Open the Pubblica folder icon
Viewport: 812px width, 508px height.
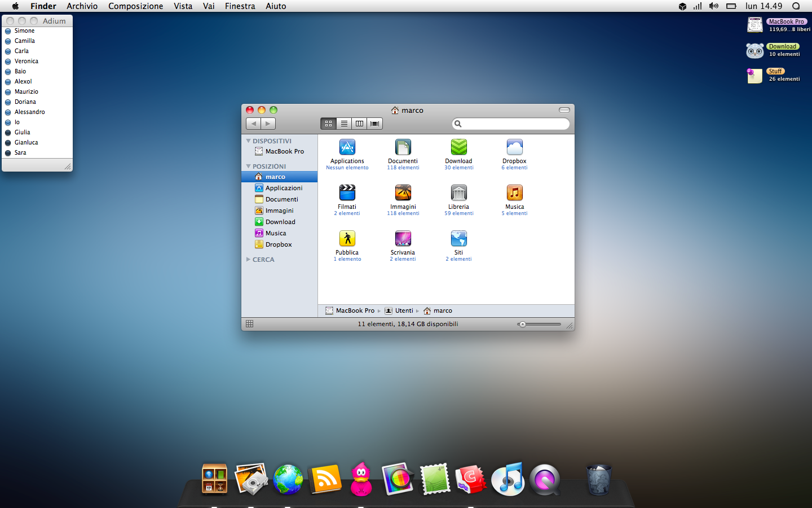(347, 239)
